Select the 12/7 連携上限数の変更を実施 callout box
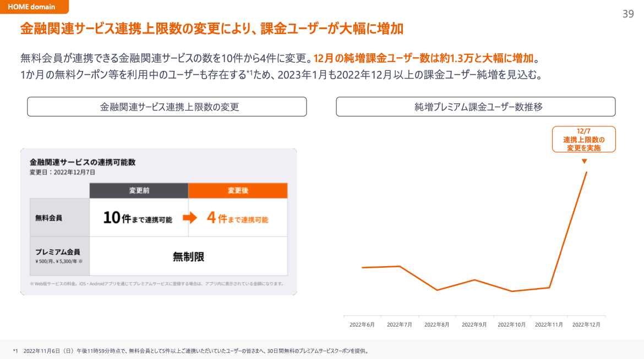Viewport: 644px width, 359px height. tap(583, 140)
